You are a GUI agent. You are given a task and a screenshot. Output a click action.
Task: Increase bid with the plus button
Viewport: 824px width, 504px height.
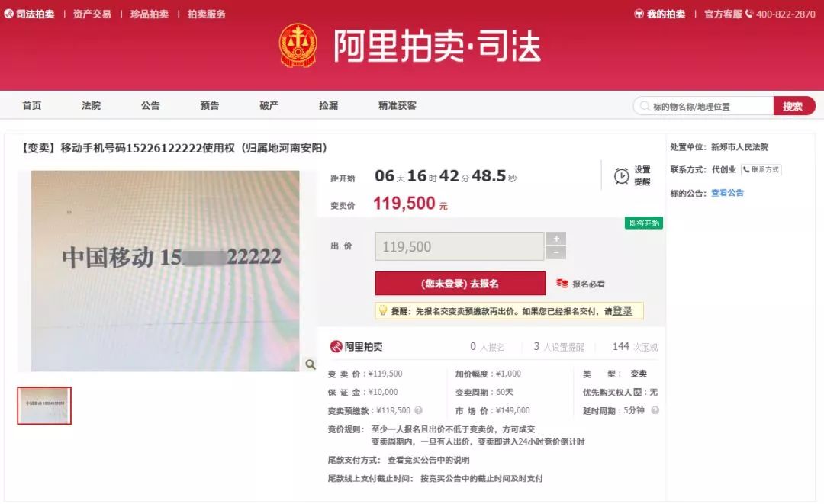pos(556,239)
